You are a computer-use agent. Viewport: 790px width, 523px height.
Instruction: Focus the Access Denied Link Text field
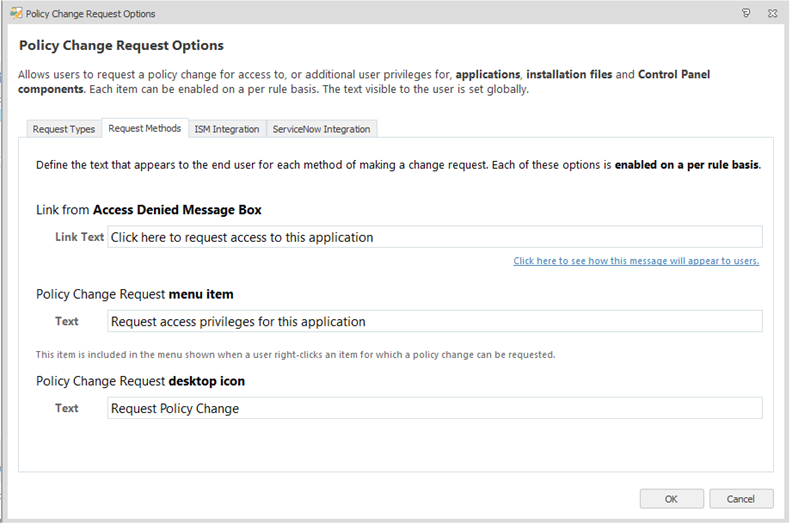click(434, 237)
